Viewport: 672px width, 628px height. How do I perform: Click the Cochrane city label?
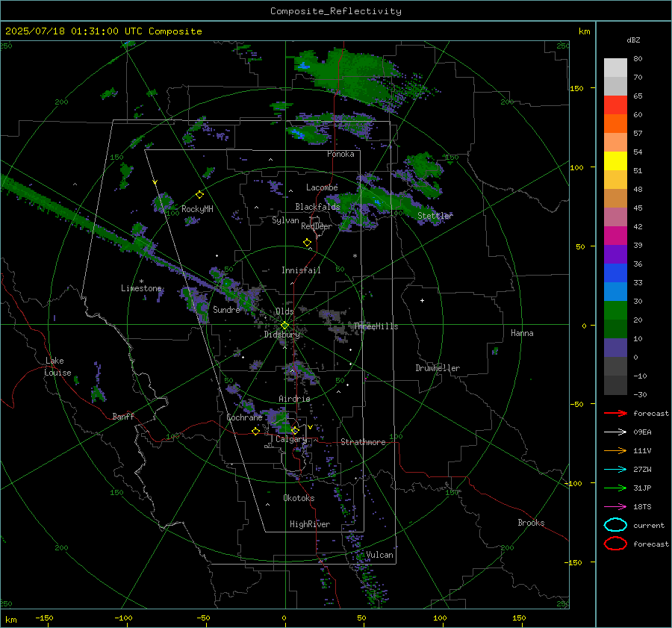244,417
